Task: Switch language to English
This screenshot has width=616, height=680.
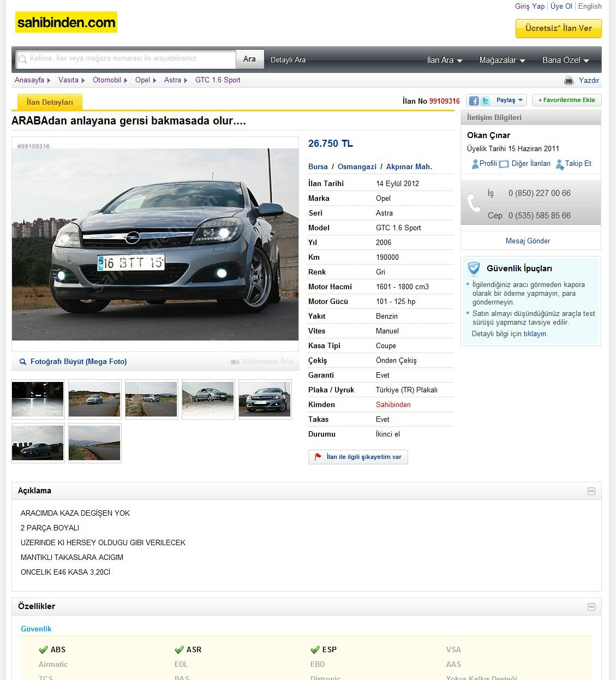Action: coord(590,6)
